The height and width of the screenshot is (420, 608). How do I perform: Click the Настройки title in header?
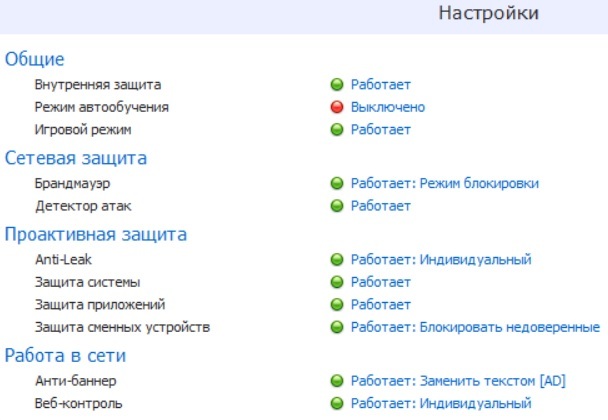pos(489,13)
